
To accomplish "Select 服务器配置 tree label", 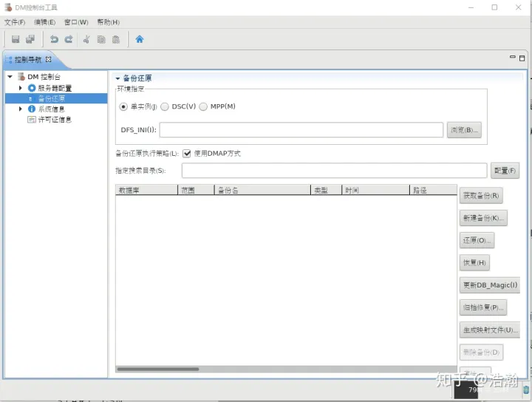I will coord(55,88).
